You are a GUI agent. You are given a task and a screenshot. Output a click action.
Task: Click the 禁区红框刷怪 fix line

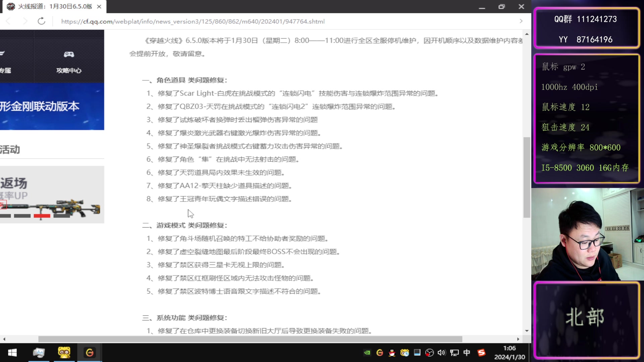coord(230,278)
